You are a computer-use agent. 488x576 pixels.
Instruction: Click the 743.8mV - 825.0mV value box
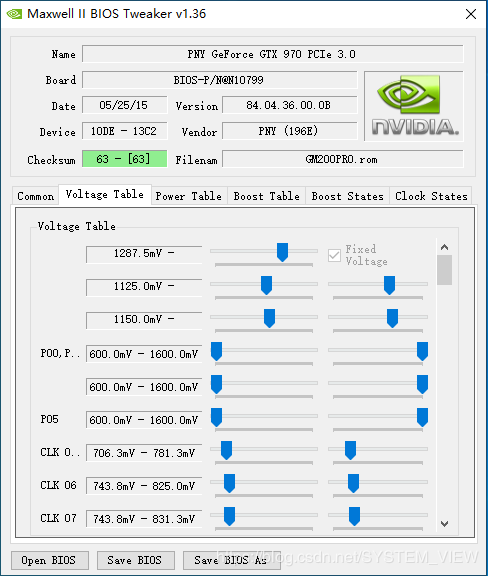(x=144, y=486)
